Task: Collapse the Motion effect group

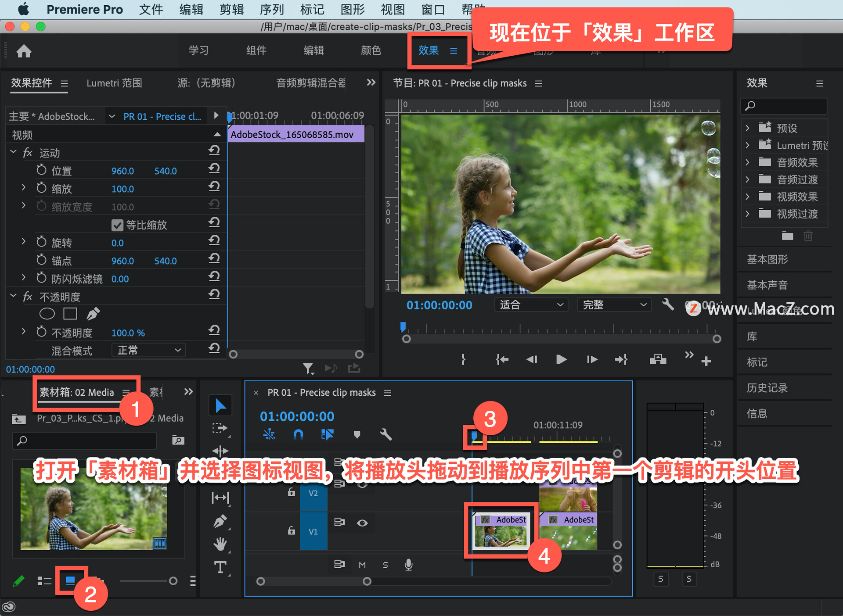Action: tap(13, 152)
